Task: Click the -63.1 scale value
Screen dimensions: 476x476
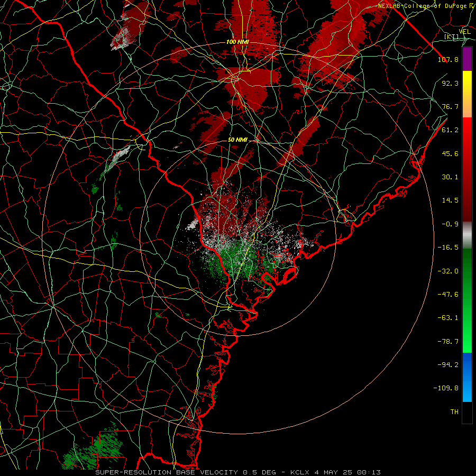Action: tap(448, 318)
